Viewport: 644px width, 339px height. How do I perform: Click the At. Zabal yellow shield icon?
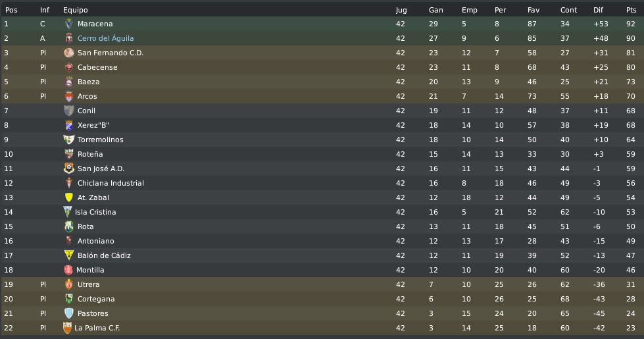(69, 197)
